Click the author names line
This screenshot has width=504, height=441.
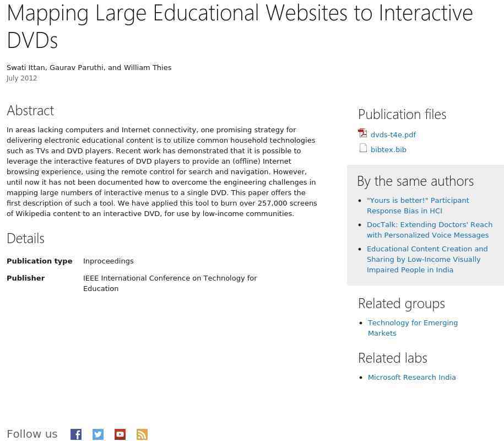[89, 68]
